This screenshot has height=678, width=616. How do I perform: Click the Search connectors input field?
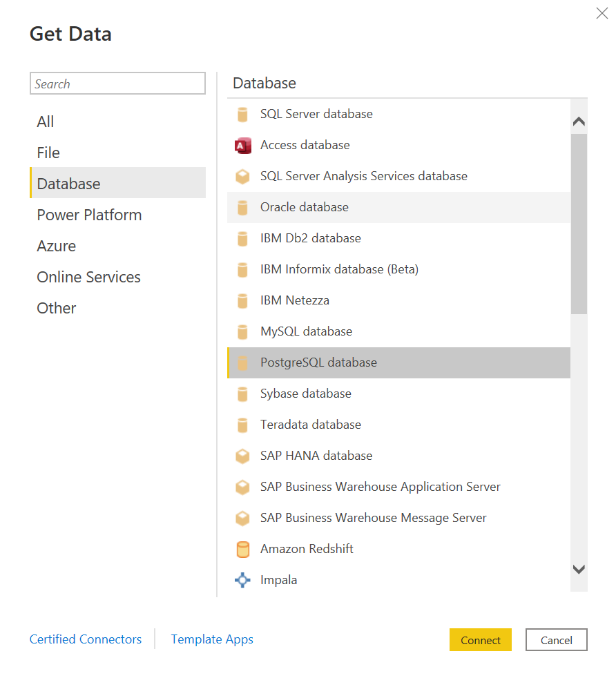pyautogui.click(x=117, y=84)
